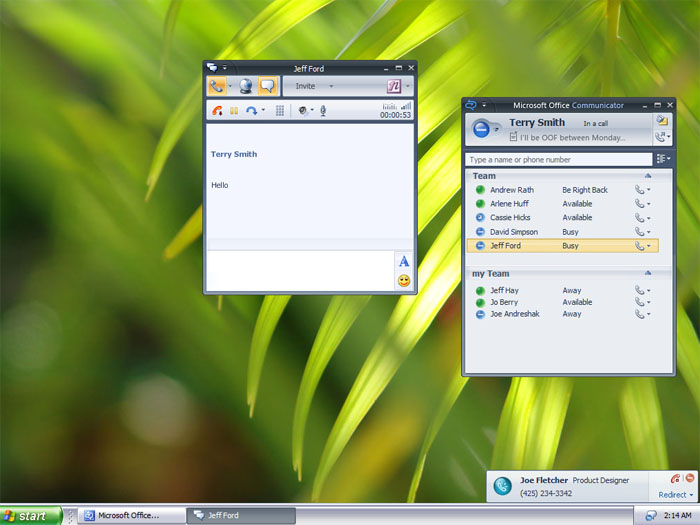Click Jeff Ford's phone icon in contact list
The width and height of the screenshot is (700, 525).
tap(639, 246)
